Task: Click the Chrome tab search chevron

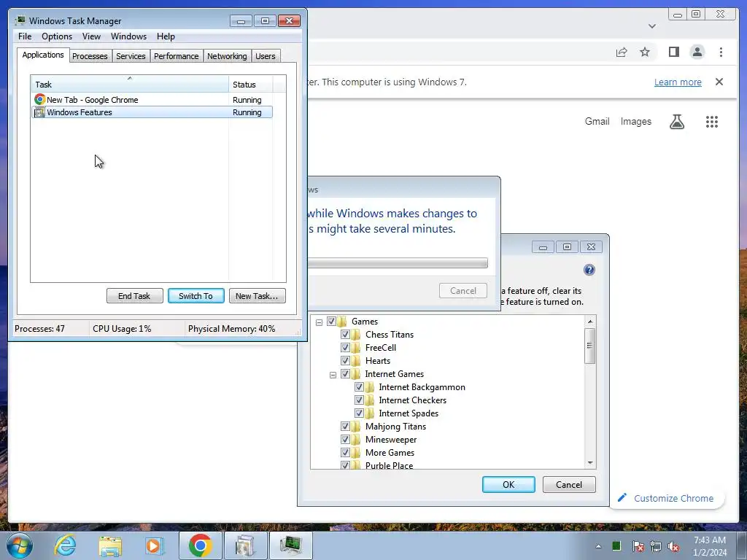Action: (x=652, y=26)
